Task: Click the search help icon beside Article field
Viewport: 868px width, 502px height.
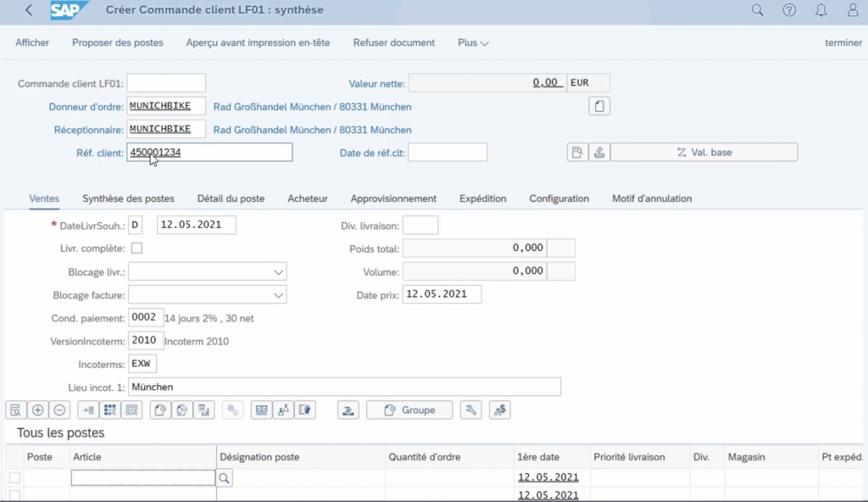Action: tap(225, 478)
